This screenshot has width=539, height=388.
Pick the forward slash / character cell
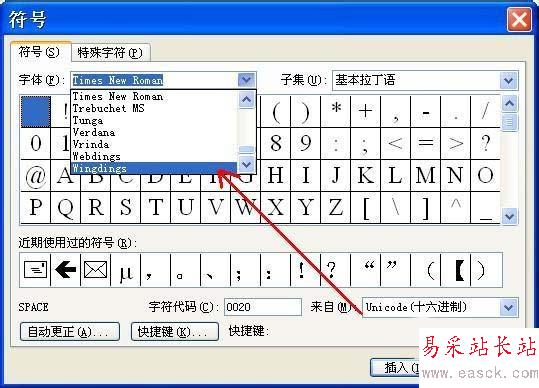click(x=485, y=111)
